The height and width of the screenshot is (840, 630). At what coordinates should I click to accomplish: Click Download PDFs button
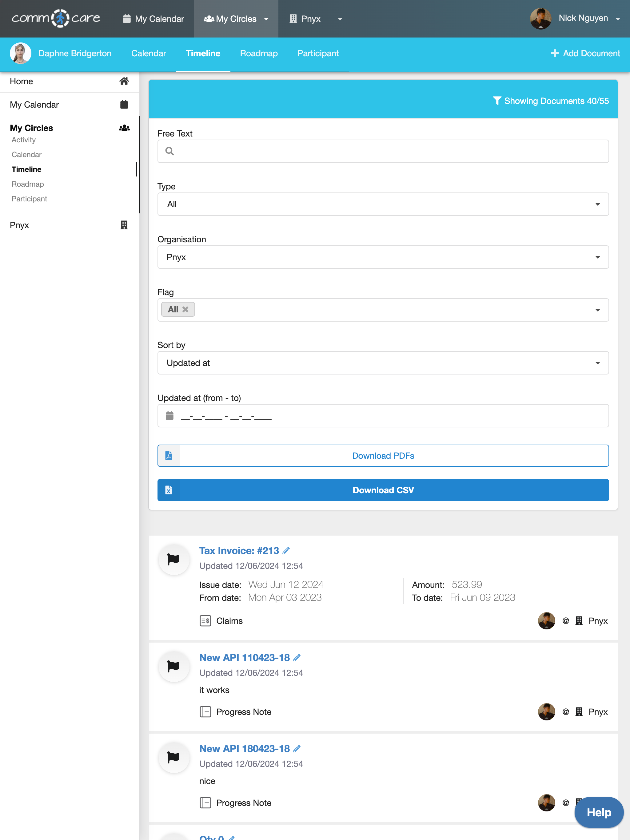click(x=383, y=456)
